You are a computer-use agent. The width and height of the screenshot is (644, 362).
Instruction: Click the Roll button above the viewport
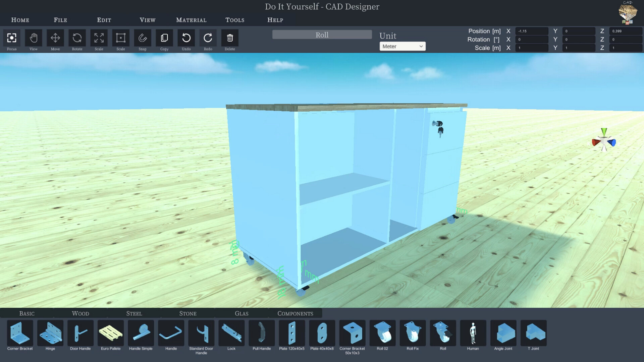point(322,35)
